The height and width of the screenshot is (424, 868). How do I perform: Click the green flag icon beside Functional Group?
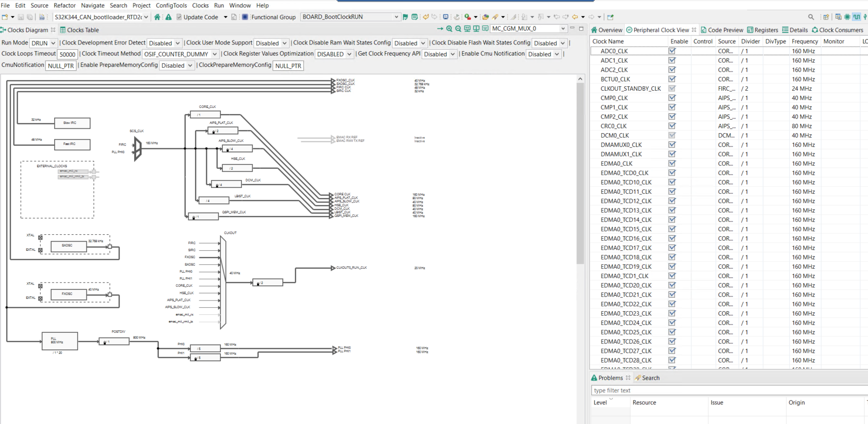[405, 17]
